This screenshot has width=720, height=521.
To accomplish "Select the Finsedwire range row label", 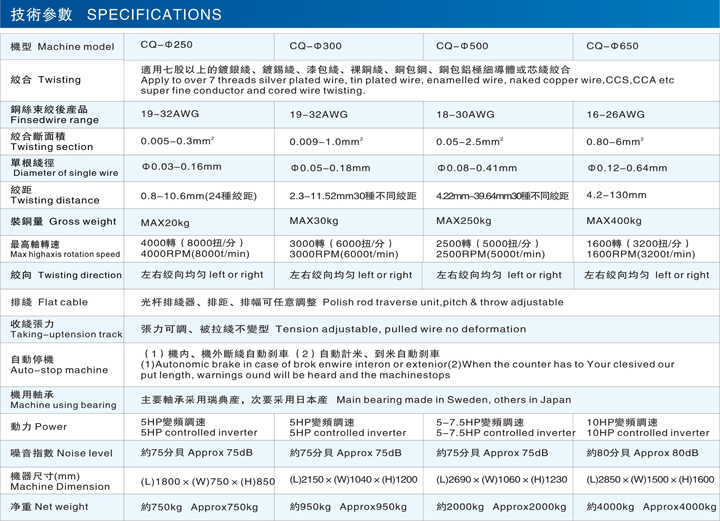I will tap(55, 114).
